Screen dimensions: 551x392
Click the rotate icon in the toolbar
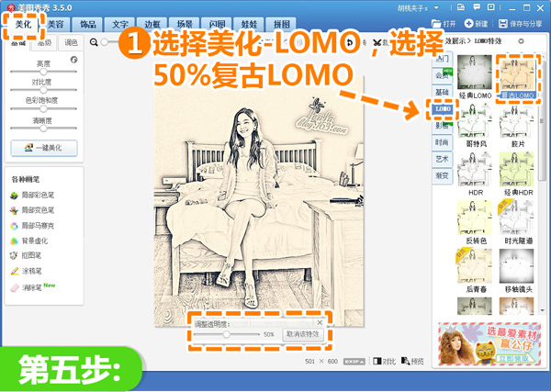tap(350, 42)
